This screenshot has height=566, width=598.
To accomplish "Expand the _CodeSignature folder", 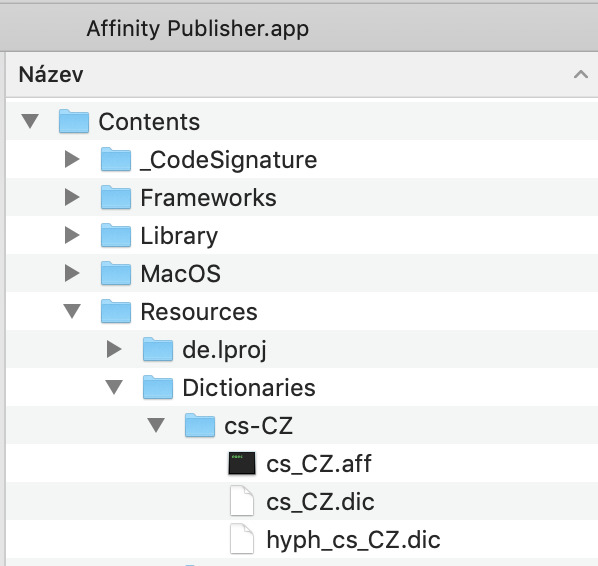I will pos(72,159).
